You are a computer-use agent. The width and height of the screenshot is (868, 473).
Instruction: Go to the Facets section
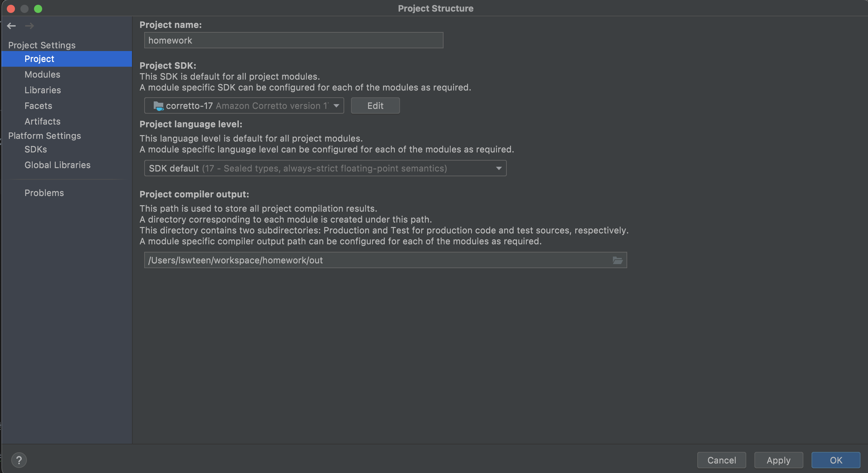[x=38, y=106]
